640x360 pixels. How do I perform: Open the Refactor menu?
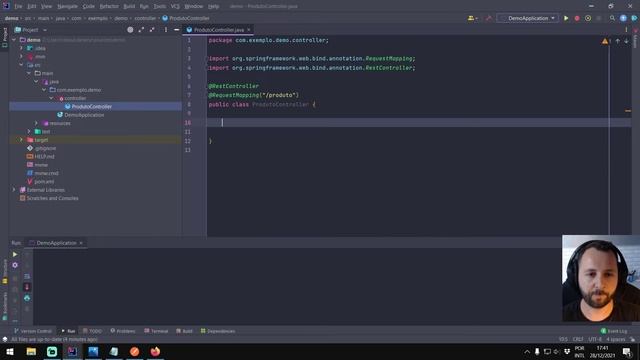pyautogui.click(x=109, y=7)
